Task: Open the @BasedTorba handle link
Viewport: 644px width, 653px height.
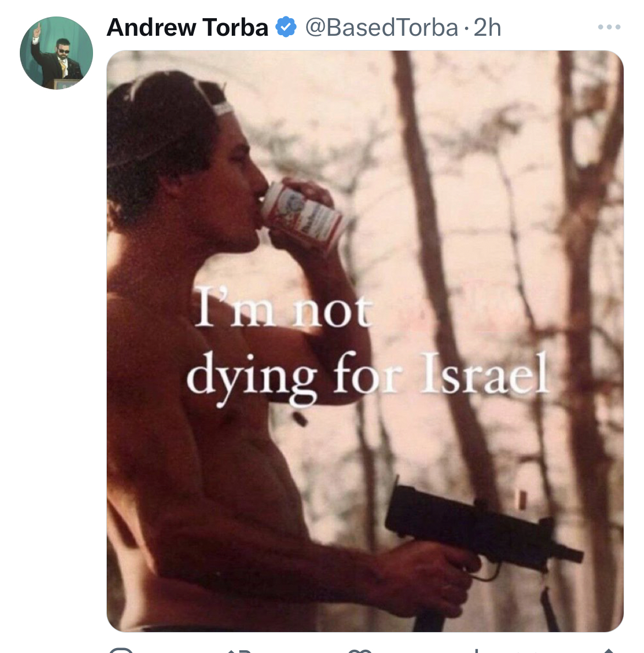Action: click(x=381, y=28)
